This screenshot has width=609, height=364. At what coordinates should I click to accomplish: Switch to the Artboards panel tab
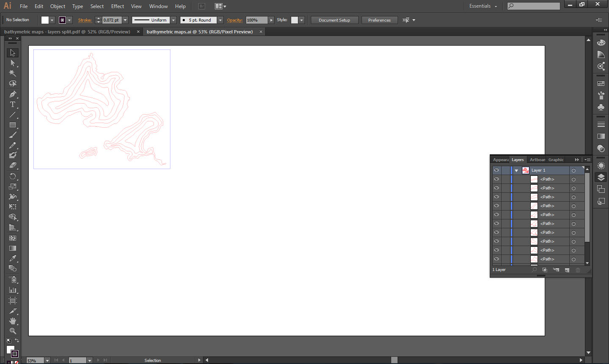coord(537,160)
